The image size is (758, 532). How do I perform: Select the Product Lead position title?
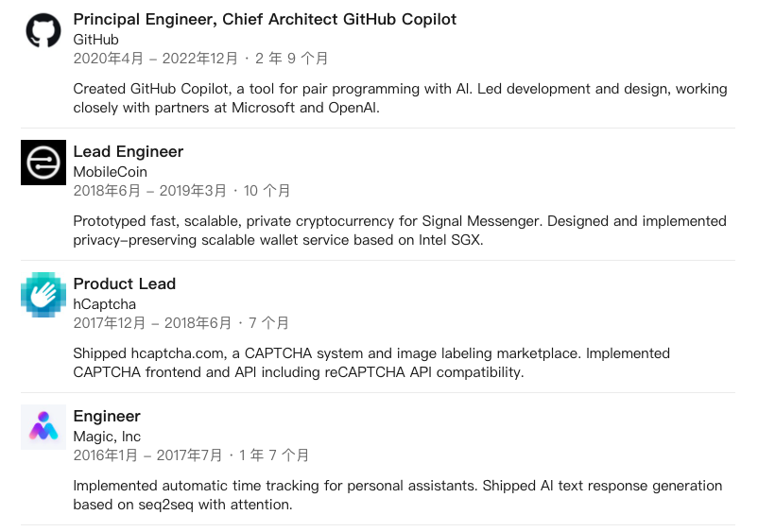pyautogui.click(x=124, y=283)
